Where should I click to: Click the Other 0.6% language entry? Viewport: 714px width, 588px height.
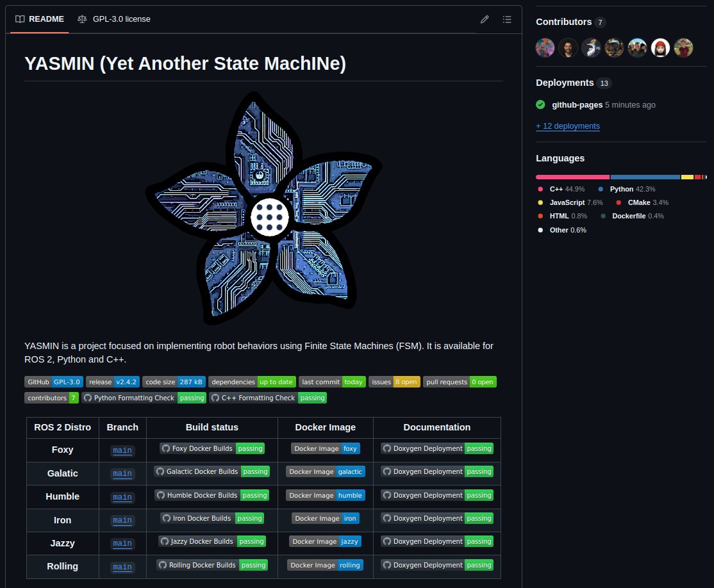(562, 231)
